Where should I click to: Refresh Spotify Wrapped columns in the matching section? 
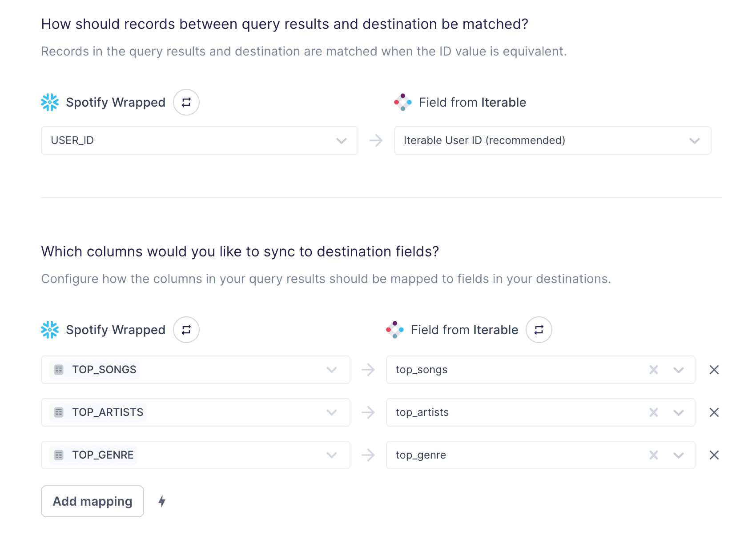186,102
